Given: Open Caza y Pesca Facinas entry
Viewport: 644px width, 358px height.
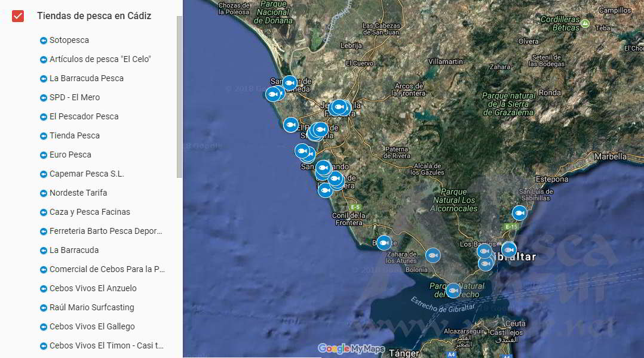Looking at the screenshot, I should coord(90,212).
